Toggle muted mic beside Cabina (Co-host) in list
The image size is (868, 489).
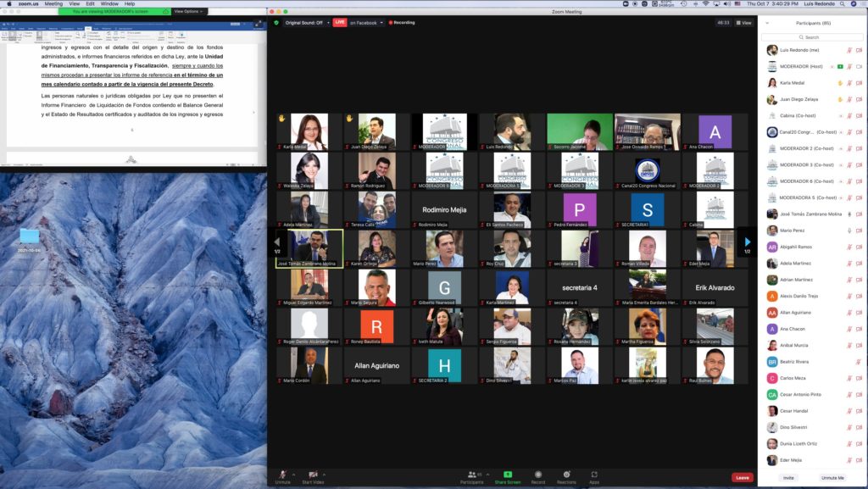point(849,115)
